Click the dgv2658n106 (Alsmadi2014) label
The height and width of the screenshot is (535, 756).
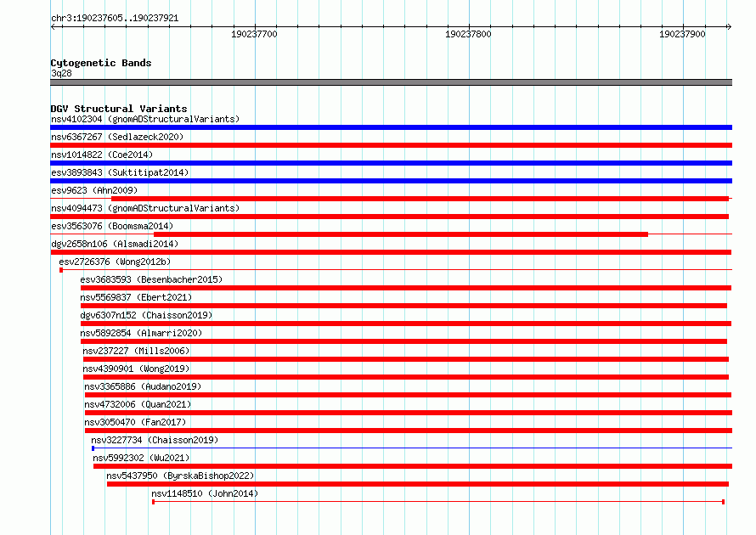pyautogui.click(x=115, y=244)
